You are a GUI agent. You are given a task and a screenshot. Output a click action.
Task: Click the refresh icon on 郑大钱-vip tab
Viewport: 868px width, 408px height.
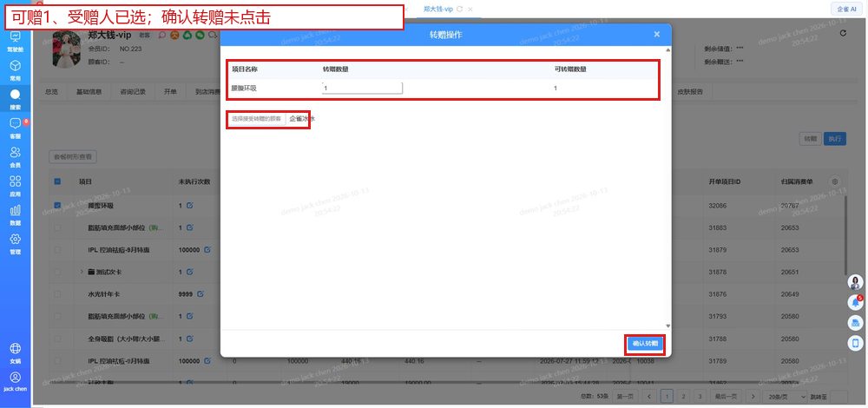click(459, 10)
